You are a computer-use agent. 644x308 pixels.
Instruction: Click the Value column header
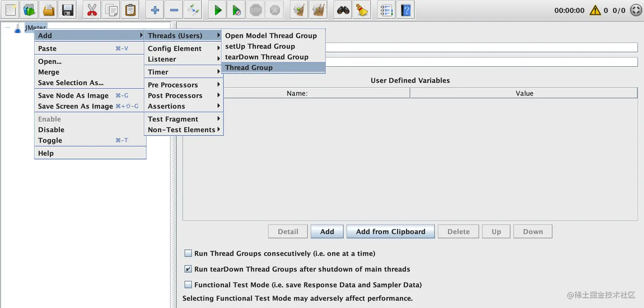click(524, 93)
